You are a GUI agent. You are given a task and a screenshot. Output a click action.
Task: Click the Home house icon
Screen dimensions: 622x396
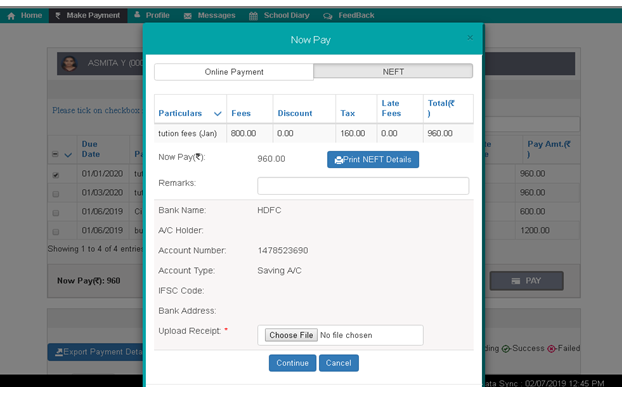tap(11, 16)
